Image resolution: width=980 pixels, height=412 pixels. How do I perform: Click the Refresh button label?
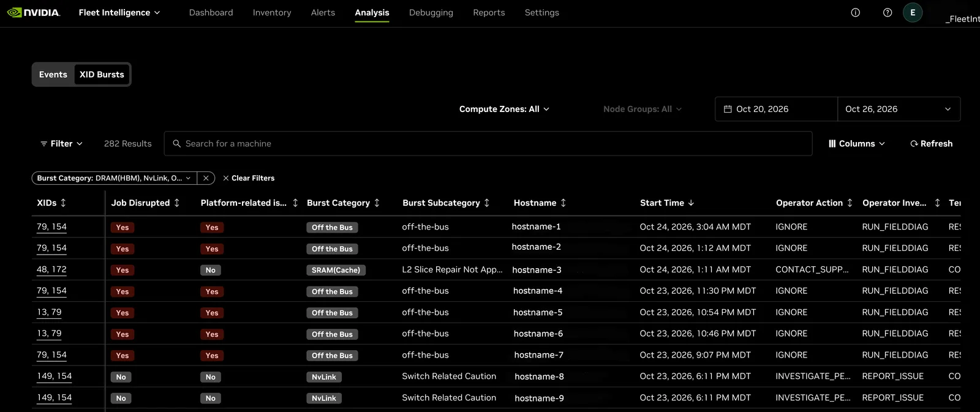937,143
